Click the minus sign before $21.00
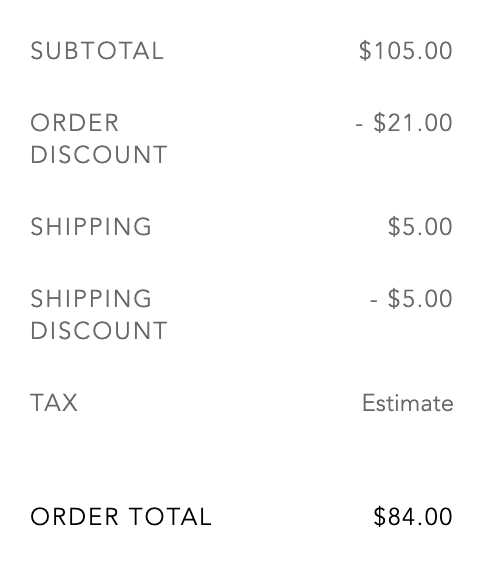The height and width of the screenshot is (588, 478). click(x=359, y=124)
